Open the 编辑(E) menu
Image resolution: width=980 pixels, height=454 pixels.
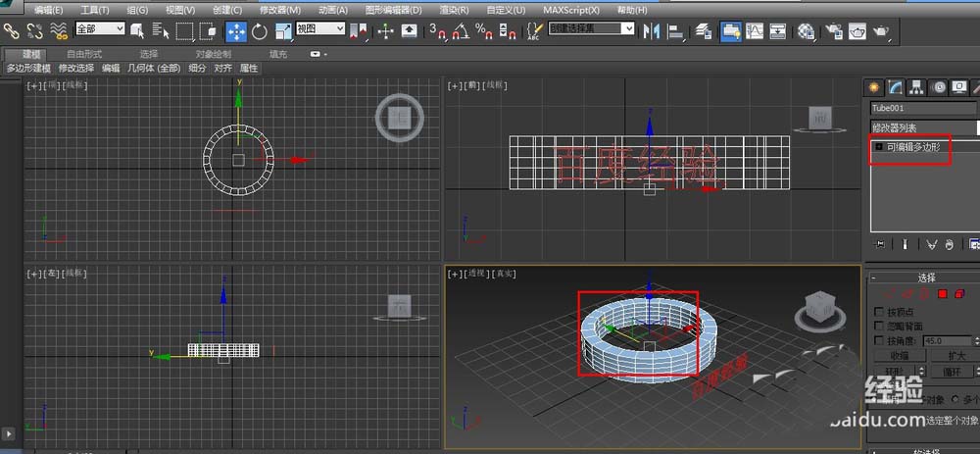coord(49,11)
